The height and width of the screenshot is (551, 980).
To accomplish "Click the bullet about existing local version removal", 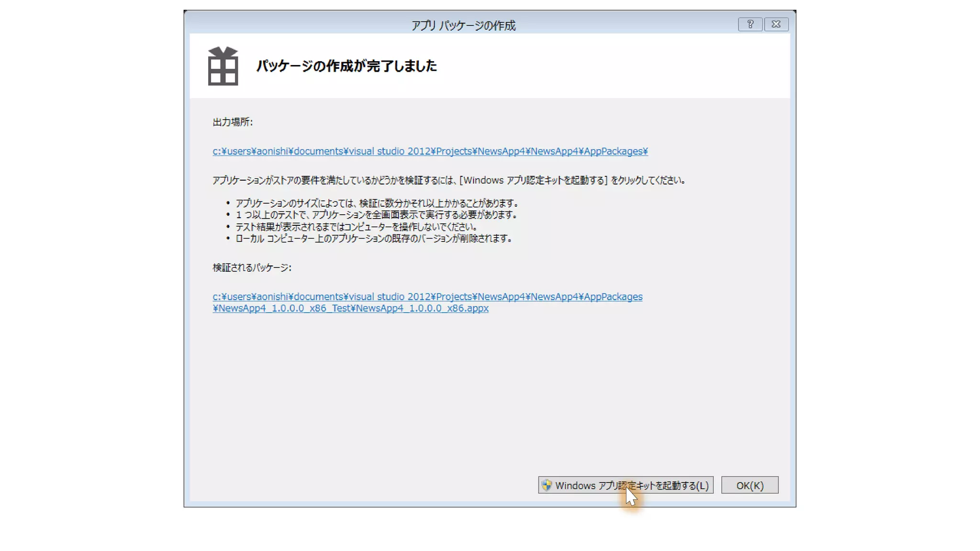I will tap(373, 238).
